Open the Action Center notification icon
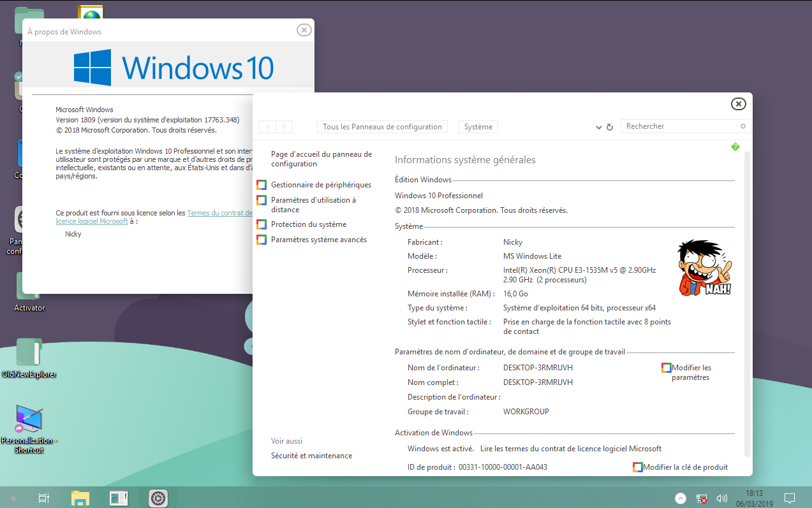 coord(790,498)
